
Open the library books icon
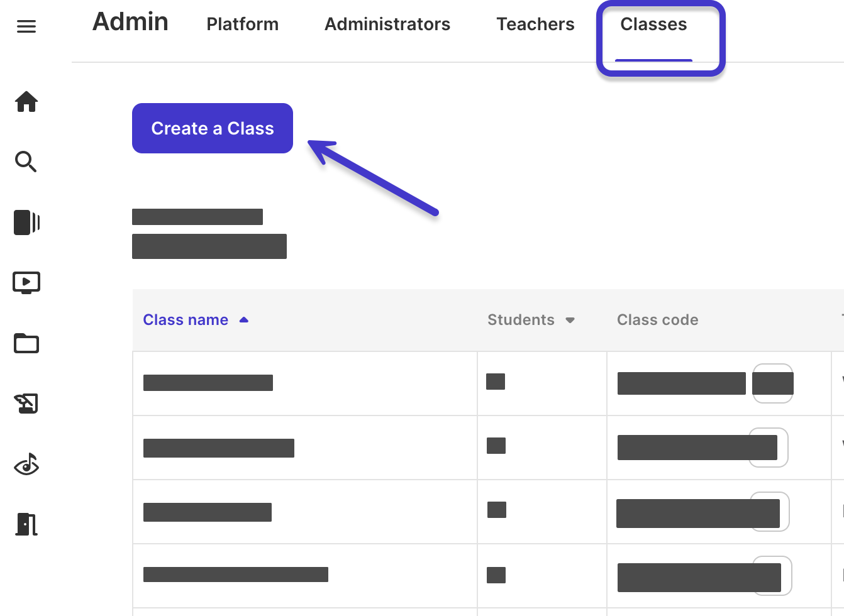(27, 223)
